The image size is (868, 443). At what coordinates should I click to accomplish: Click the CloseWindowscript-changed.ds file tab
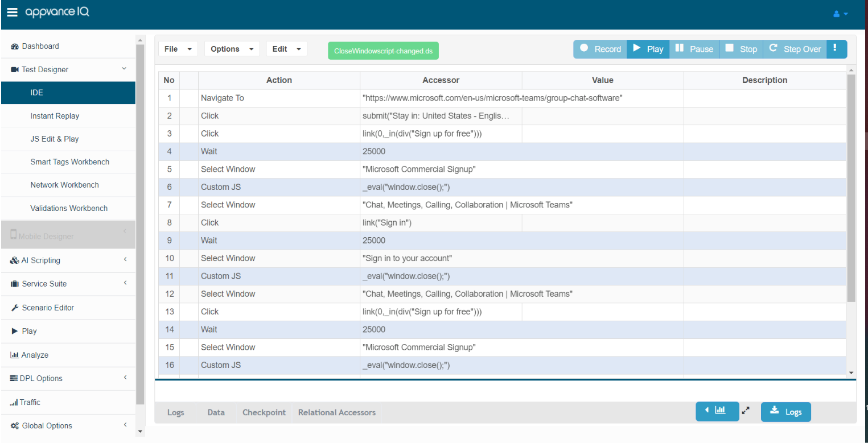[383, 51]
